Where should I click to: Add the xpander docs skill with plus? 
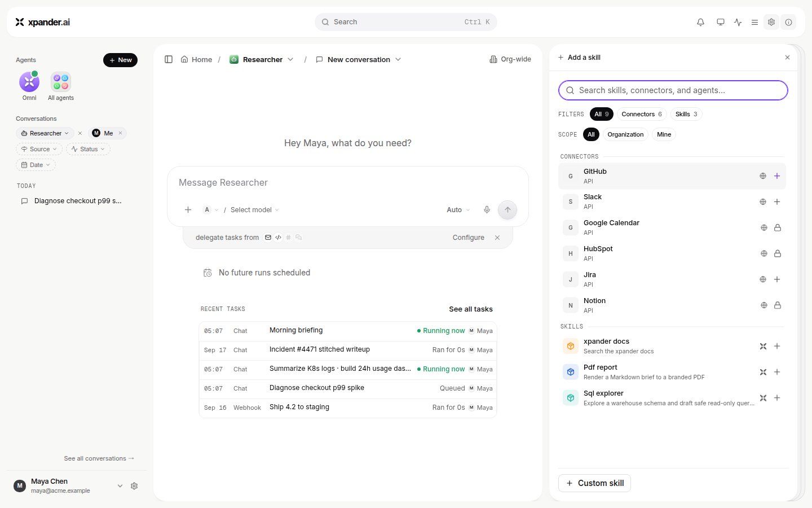pos(777,346)
